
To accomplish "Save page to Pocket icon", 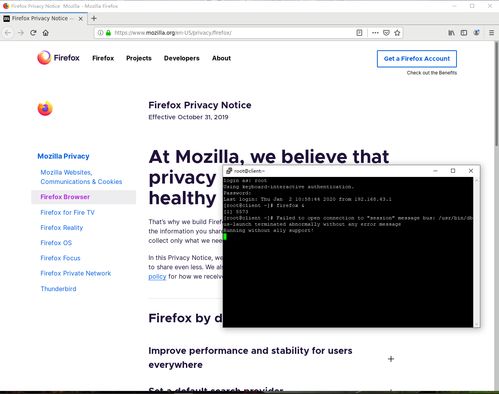I will [386, 33].
